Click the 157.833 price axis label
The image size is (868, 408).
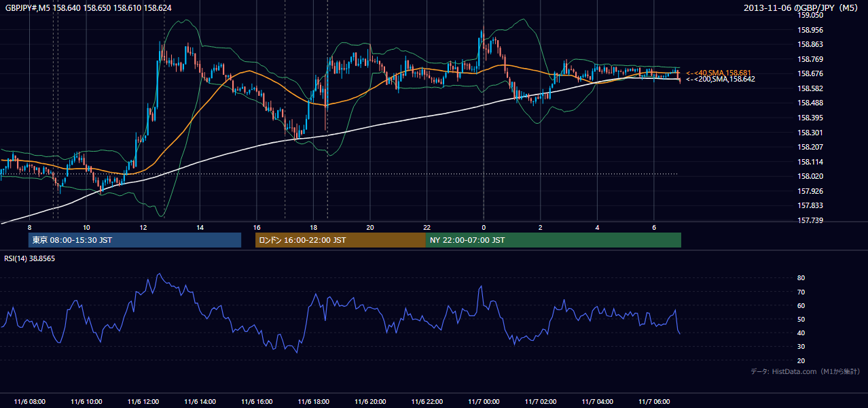(810, 205)
